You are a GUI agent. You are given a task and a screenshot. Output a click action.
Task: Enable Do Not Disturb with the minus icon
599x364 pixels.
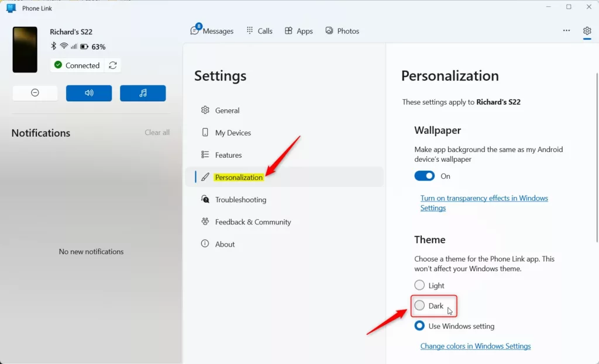click(35, 93)
